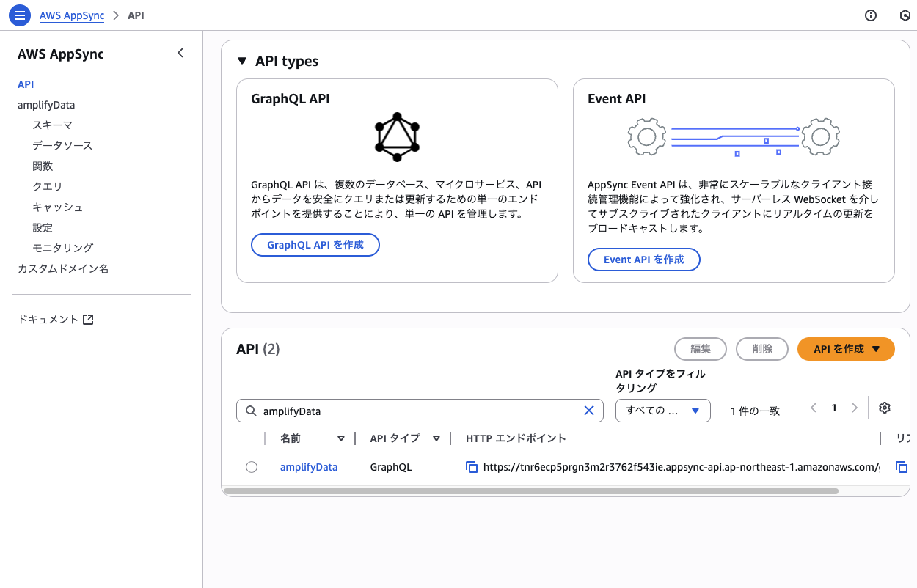Open the amplifyData API link

tap(309, 467)
